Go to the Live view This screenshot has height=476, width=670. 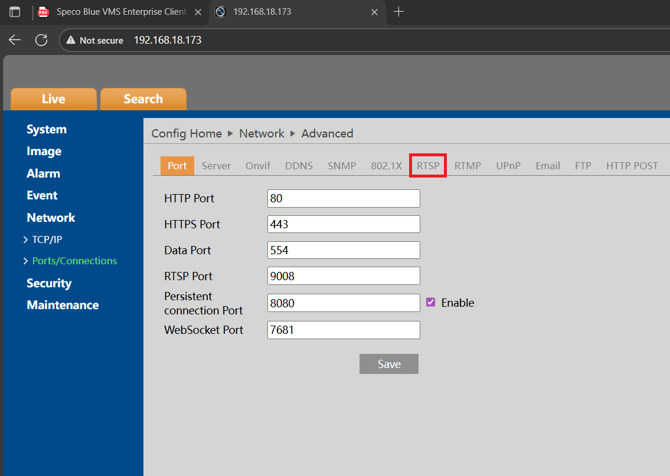coord(53,99)
